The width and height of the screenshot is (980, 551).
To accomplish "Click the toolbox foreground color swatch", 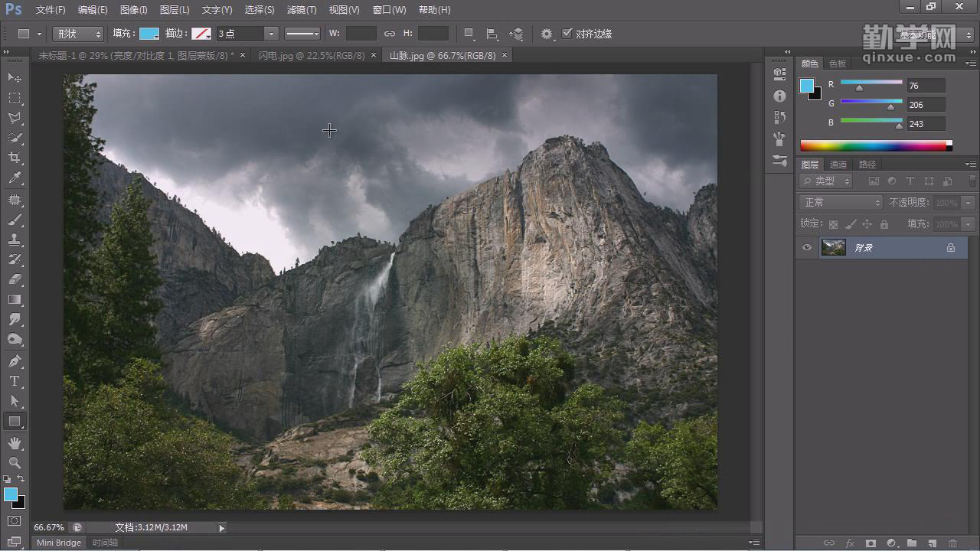I will point(11,494).
